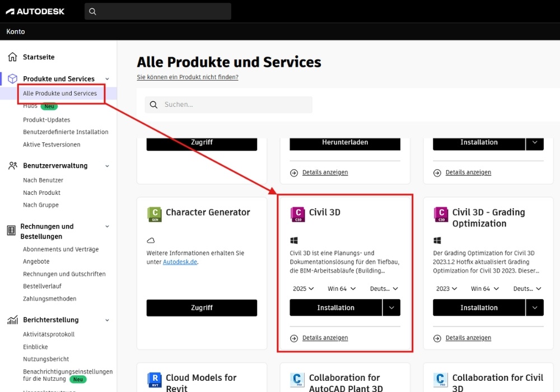
Task: Click the top header search field
Action: click(x=158, y=11)
